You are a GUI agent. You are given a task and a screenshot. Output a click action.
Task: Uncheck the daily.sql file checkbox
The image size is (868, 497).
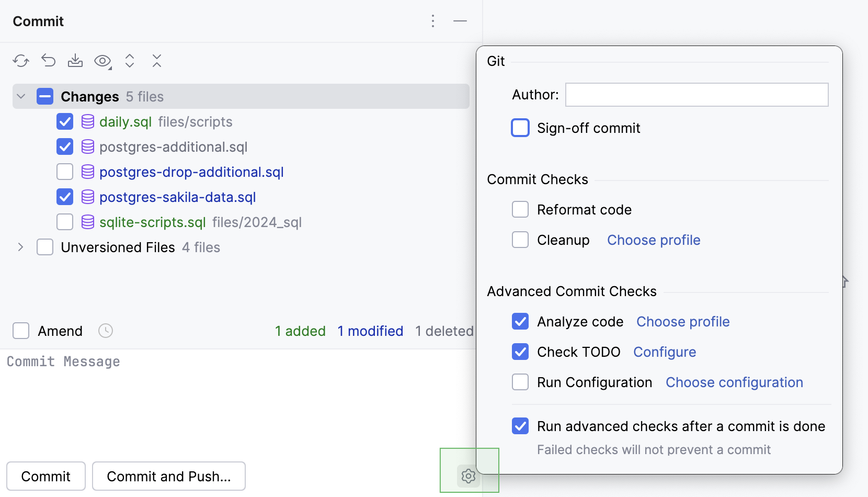64,121
